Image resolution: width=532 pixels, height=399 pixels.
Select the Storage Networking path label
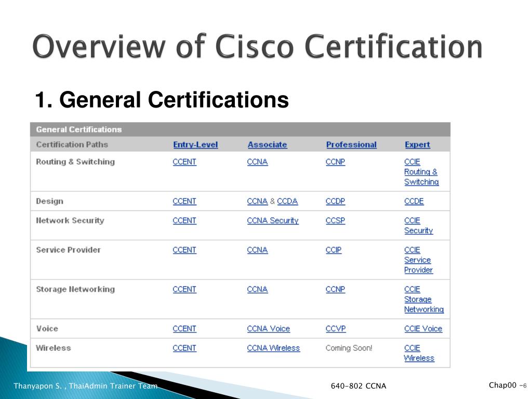(75, 289)
